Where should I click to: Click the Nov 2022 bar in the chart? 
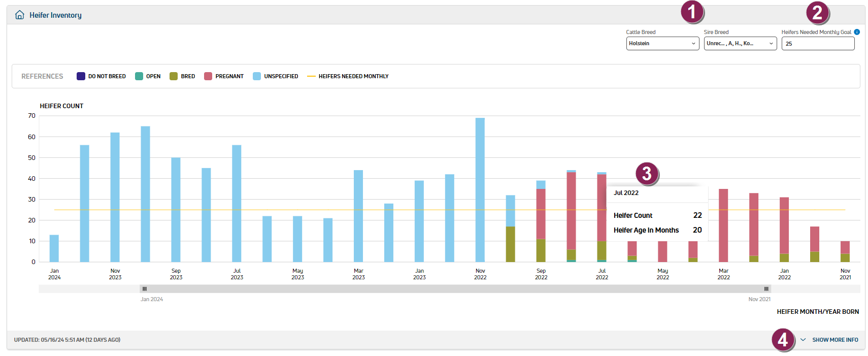tap(480, 190)
